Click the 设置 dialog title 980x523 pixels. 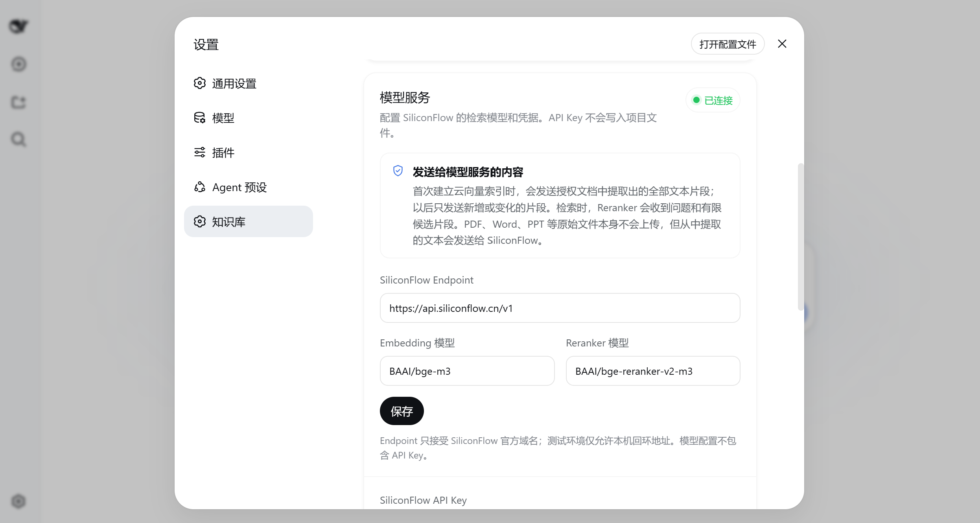coord(206,44)
